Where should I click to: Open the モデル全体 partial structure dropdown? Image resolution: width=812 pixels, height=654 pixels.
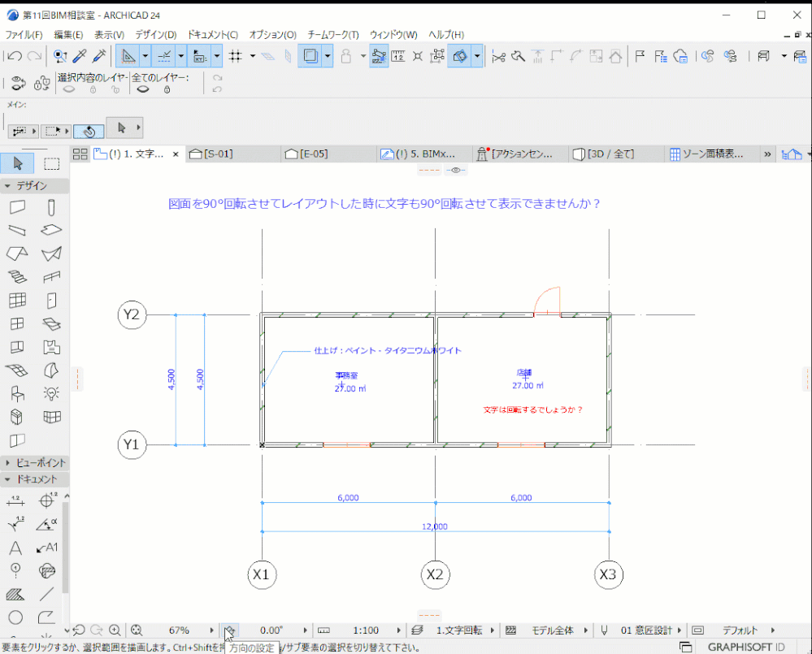click(586, 630)
